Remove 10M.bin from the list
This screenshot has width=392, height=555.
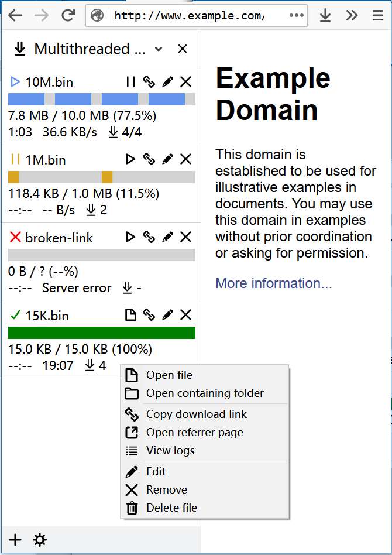coord(185,82)
